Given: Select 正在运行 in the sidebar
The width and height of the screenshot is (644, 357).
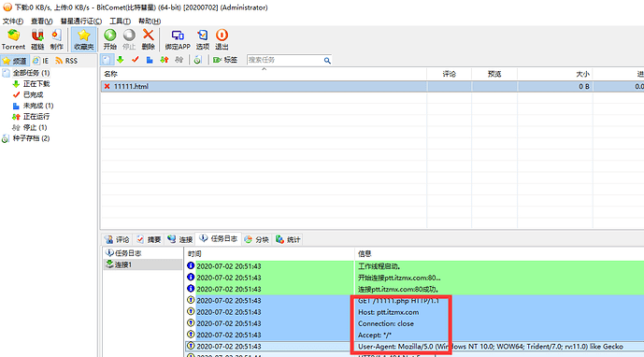Looking at the screenshot, I should click(x=36, y=117).
